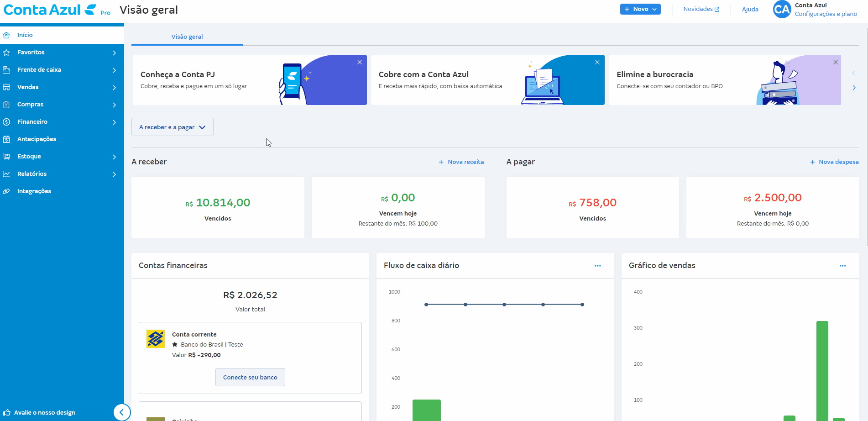Open the R$ 2.500,00 Vencem hoje card

(x=773, y=208)
